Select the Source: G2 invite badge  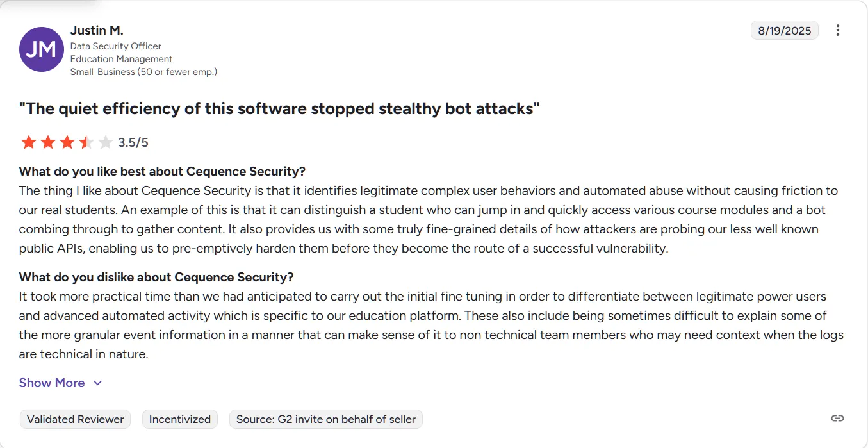point(325,419)
